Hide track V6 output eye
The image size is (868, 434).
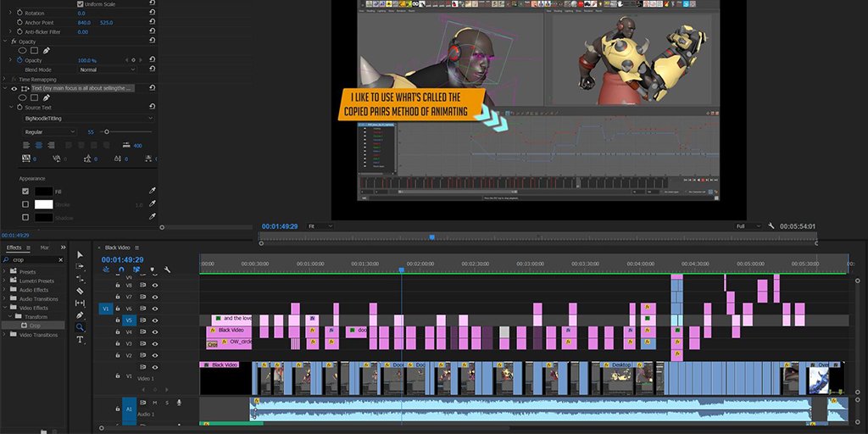click(155, 309)
